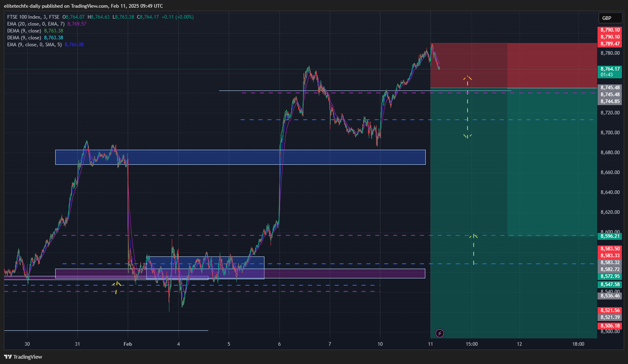Click the gray 8,583.32 price label

point(610,263)
